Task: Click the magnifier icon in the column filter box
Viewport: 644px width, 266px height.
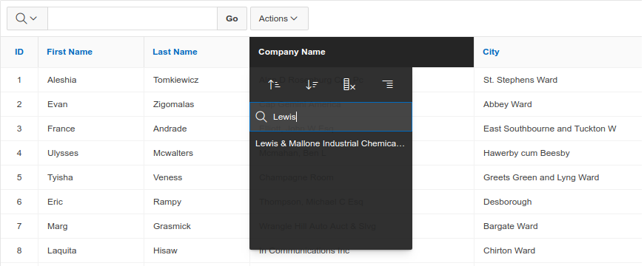Action: pos(261,117)
